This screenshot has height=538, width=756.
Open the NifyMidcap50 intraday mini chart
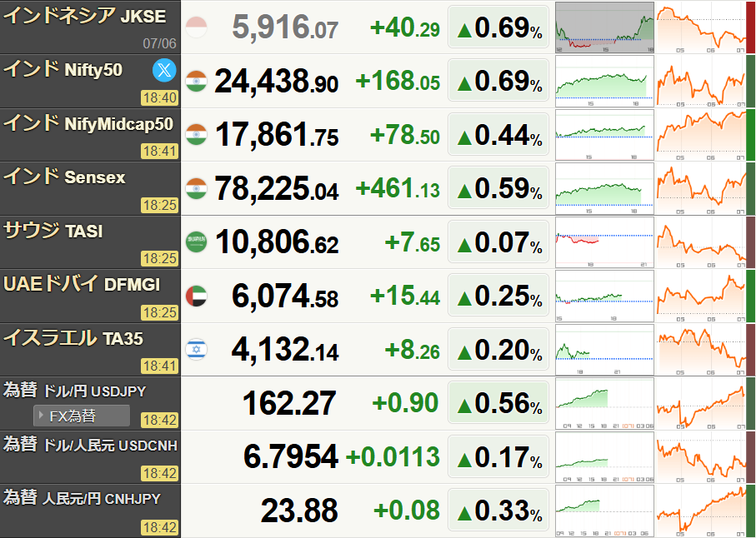point(604,135)
